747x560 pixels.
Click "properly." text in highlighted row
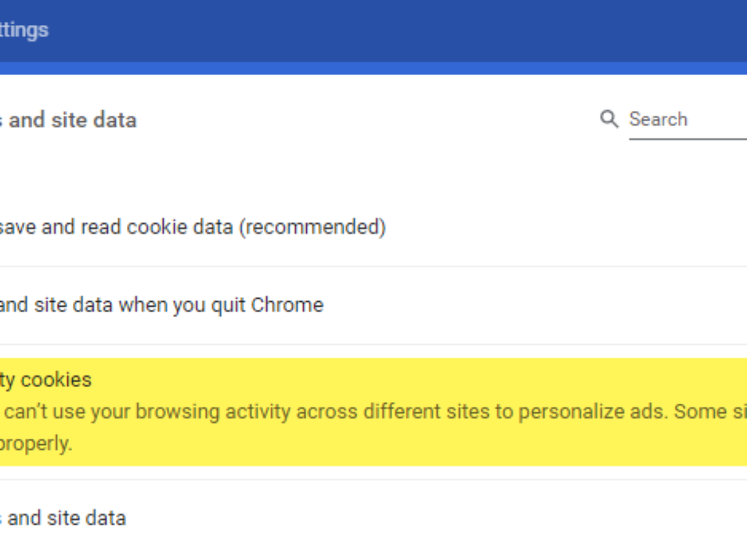point(36,444)
